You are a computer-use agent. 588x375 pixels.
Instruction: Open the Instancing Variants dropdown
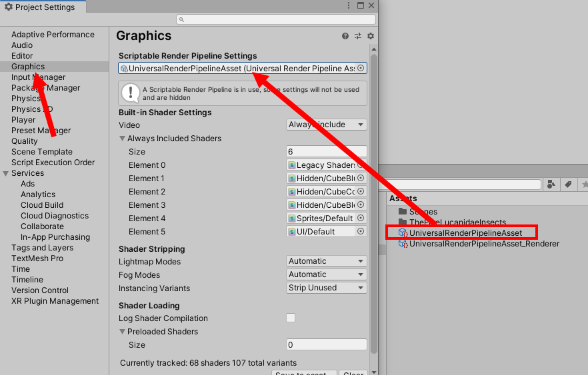[326, 288]
